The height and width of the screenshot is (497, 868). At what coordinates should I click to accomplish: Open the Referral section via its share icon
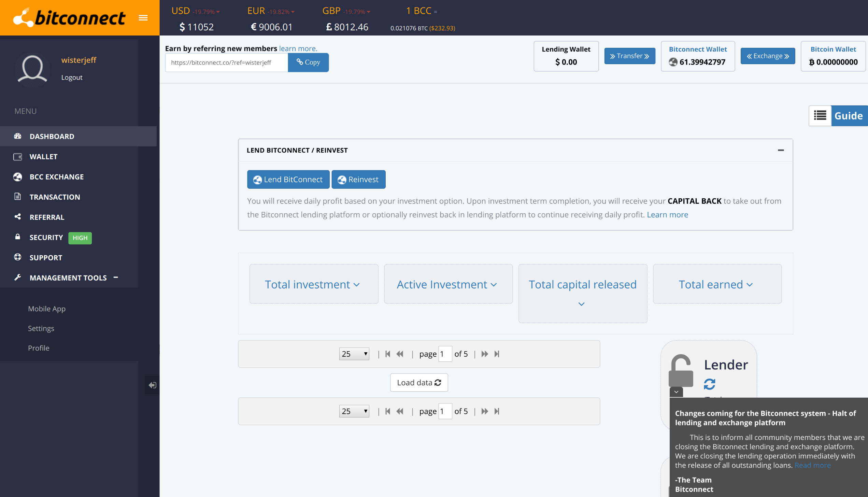click(18, 217)
